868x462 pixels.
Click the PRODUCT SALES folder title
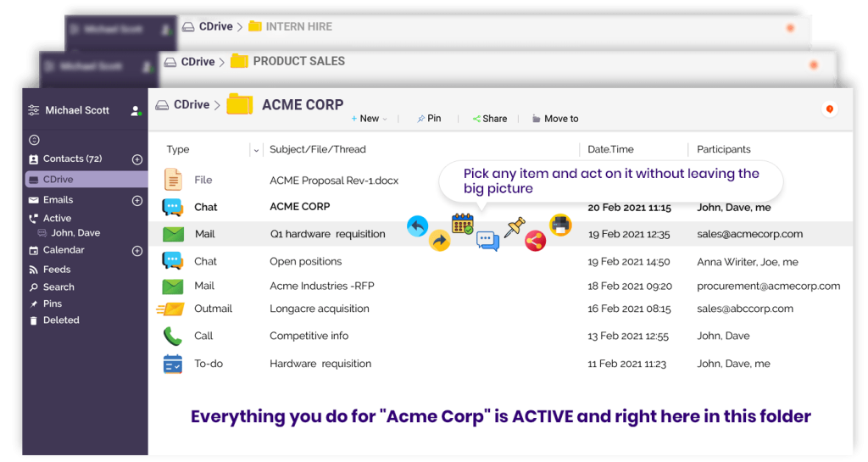coord(299,61)
